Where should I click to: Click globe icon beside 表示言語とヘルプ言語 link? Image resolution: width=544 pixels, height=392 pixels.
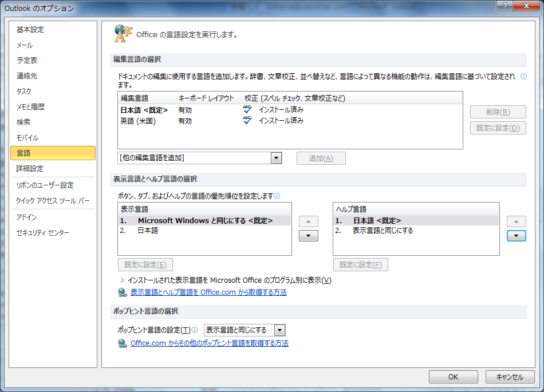pyautogui.click(x=122, y=292)
